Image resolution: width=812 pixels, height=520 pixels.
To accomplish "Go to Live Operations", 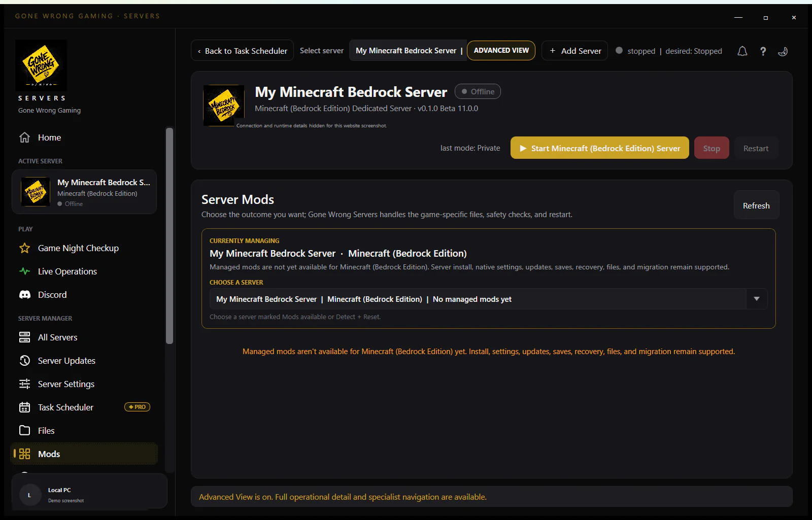I will 84,271.
